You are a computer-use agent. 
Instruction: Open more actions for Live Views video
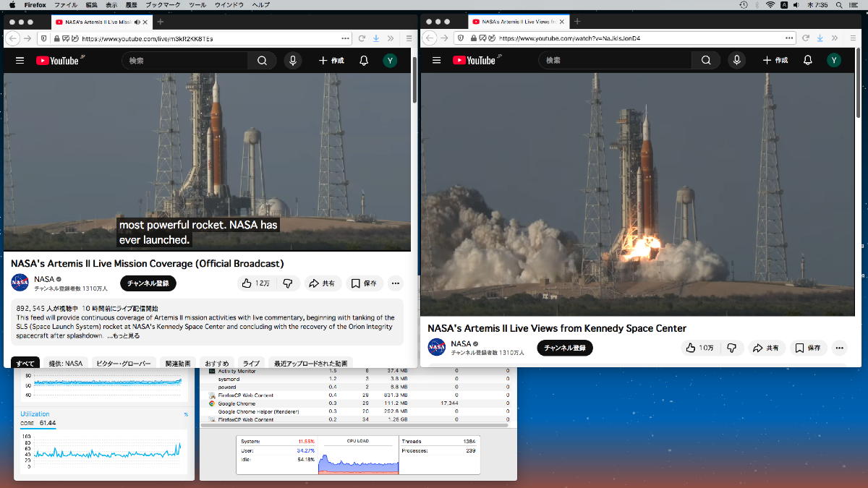839,348
